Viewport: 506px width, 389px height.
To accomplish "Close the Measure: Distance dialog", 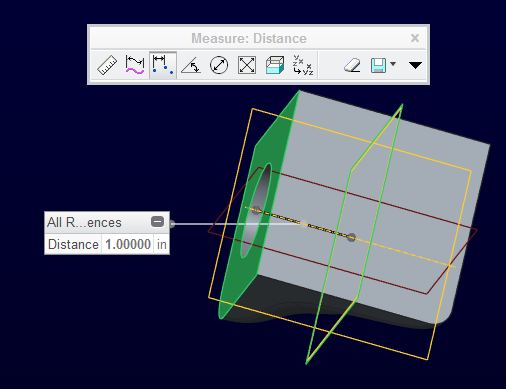I will pyautogui.click(x=415, y=38).
